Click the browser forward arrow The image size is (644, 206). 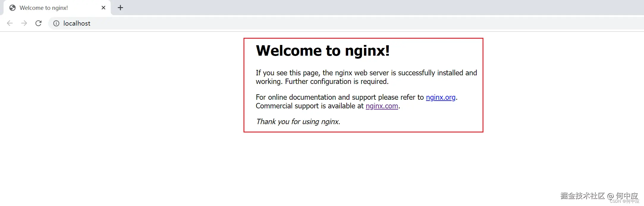24,23
